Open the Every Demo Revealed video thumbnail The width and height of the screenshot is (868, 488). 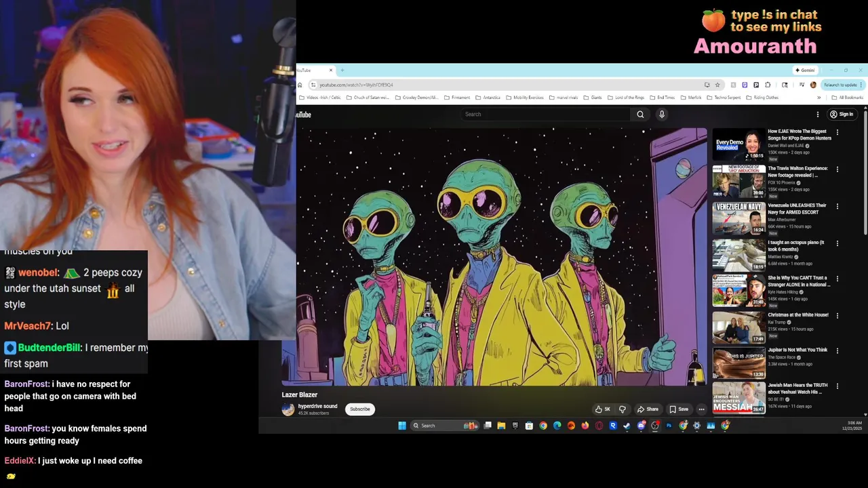738,144
